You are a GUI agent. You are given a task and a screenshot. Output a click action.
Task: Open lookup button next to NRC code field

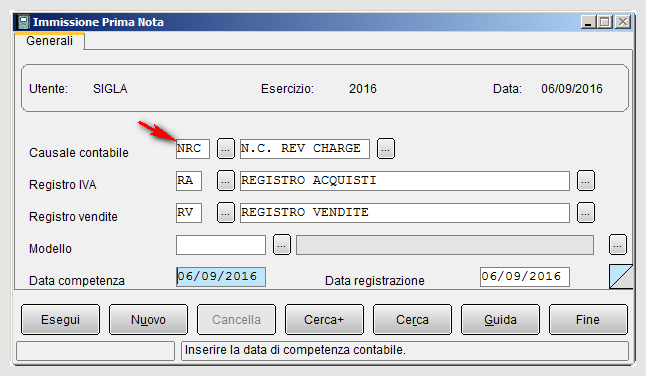pos(226,149)
